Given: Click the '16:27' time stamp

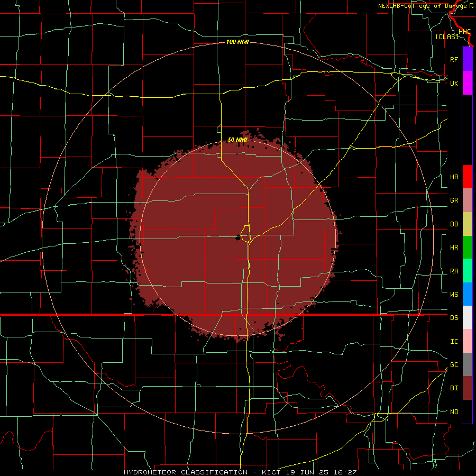Looking at the screenshot, I should [x=346, y=472].
